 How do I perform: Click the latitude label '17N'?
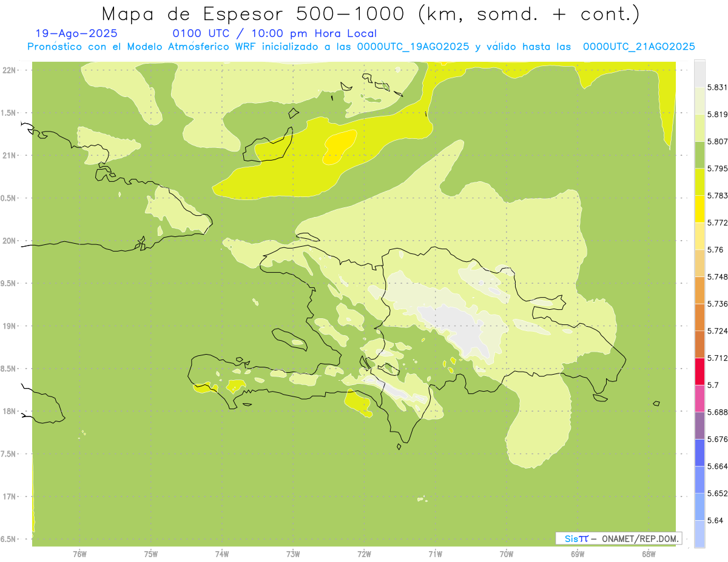tap(9, 497)
